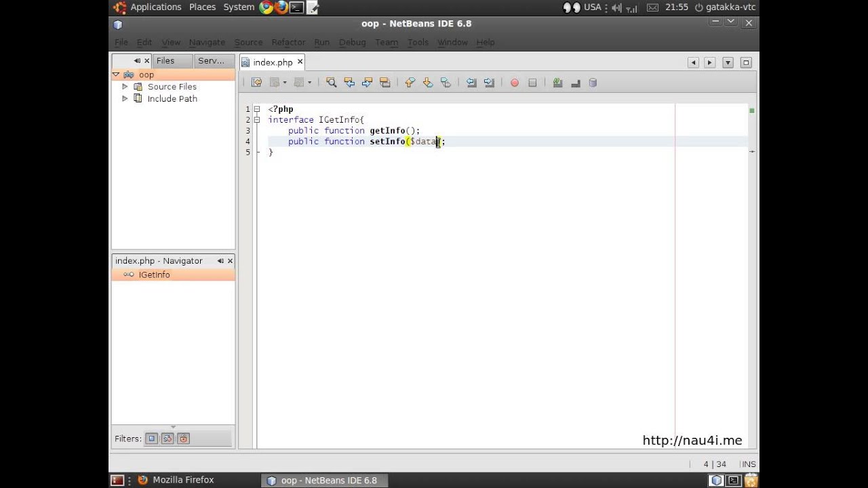
Task: Click Stop Macro Recording square icon
Action: point(532,83)
